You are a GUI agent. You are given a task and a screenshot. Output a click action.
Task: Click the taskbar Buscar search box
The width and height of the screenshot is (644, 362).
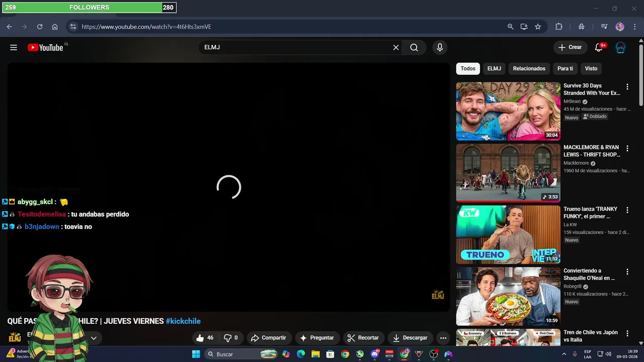(x=242, y=354)
